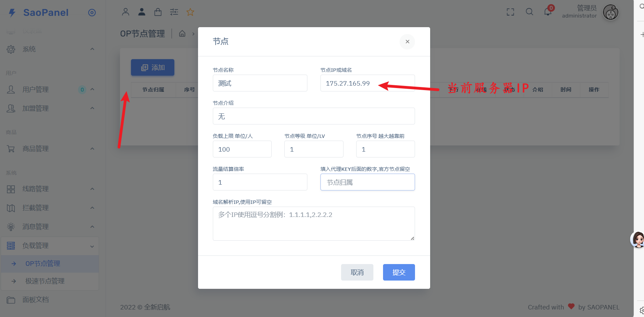Click the administrator avatar image
This screenshot has height=317, width=644.
610,12
